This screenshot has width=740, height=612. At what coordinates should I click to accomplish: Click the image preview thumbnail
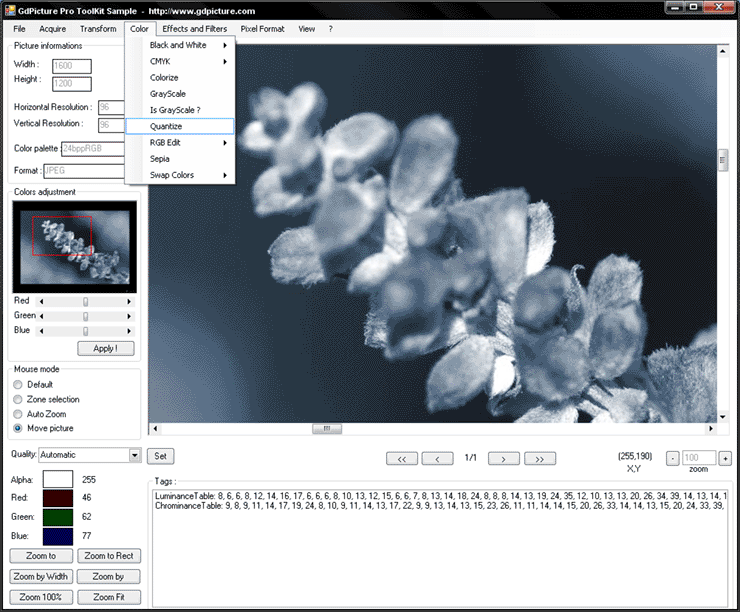[x=74, y=246]
